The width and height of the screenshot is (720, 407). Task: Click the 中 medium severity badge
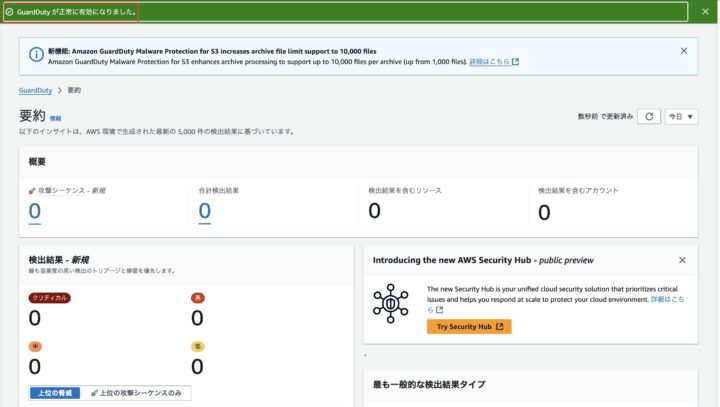[x=35, y=346]
